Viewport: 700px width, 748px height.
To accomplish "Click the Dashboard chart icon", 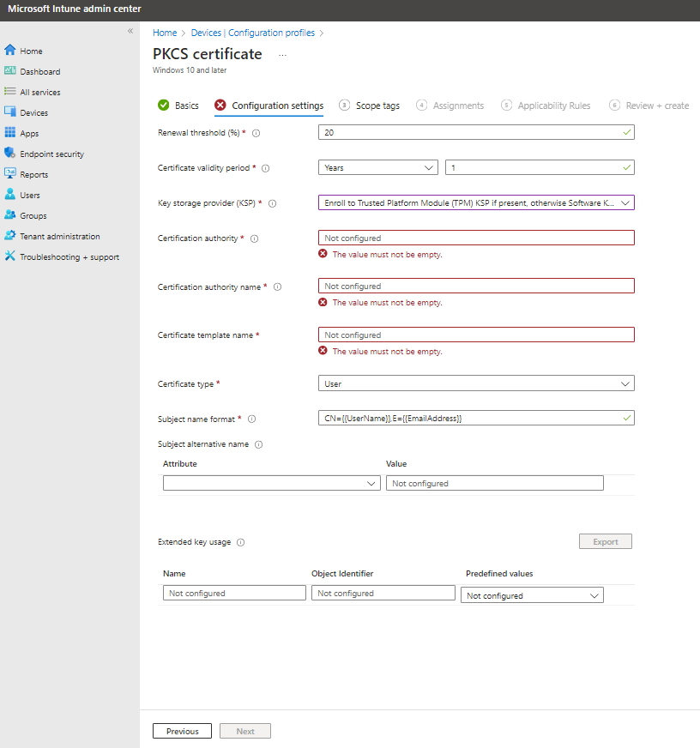I will 10,70.
